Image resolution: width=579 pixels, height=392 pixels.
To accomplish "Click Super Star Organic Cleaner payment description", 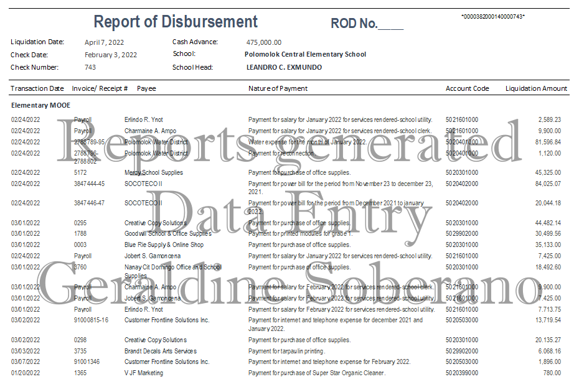I will pos(317,373).
